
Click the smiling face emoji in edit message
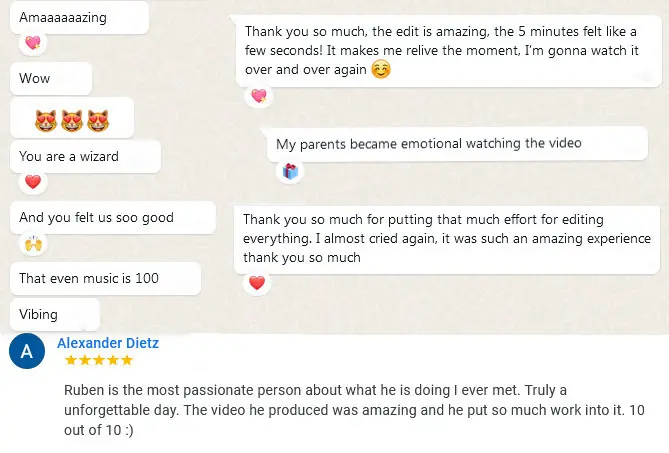(x=380, y=70)
